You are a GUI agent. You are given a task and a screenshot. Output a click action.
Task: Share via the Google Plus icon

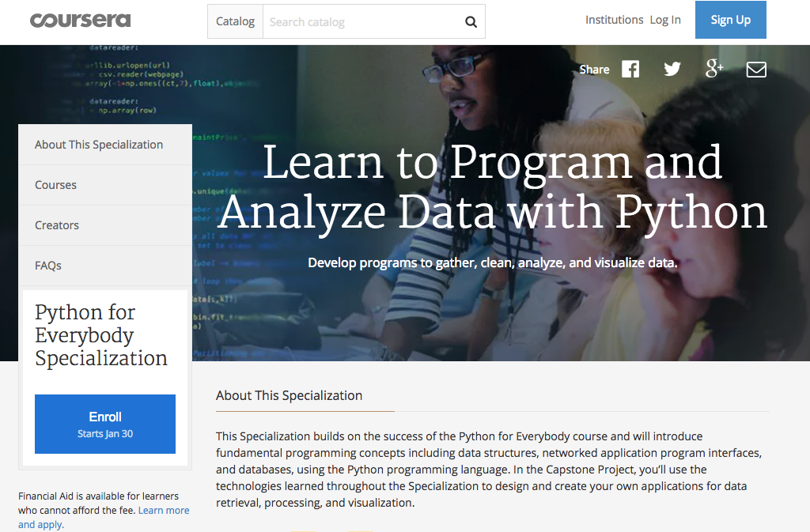tap(714, 70)
